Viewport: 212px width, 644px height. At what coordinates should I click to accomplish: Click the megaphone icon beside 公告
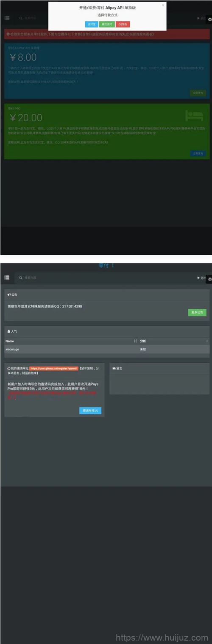pyautogui.click(x=9, y=294)
